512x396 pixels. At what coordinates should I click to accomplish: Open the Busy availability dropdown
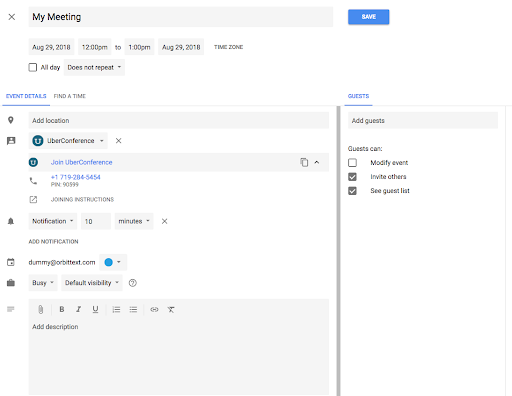click(43, 283)
